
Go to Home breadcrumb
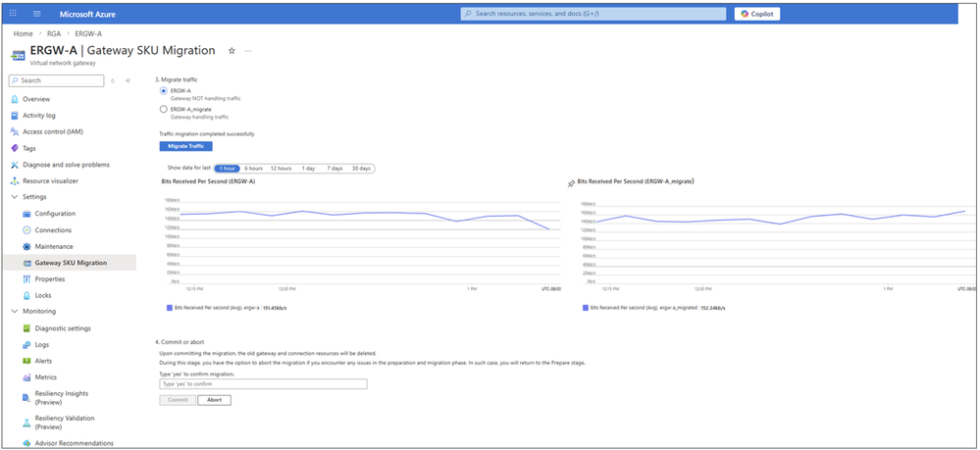pos(24,33)
